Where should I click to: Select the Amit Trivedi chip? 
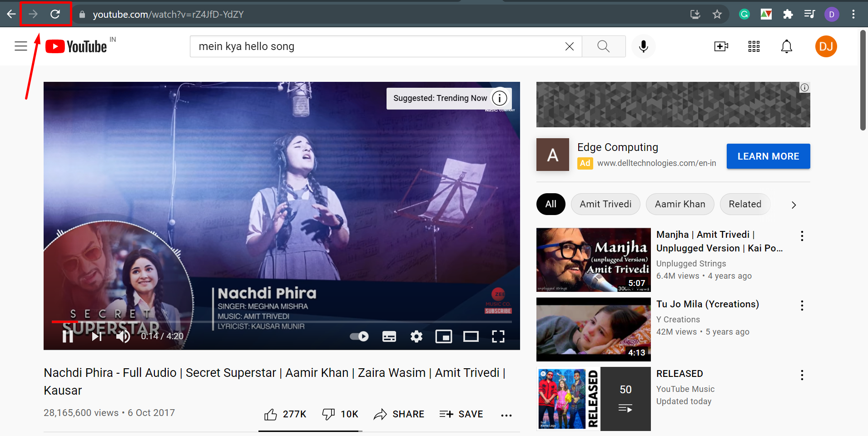pyautogui.click(x=605, y=204)
